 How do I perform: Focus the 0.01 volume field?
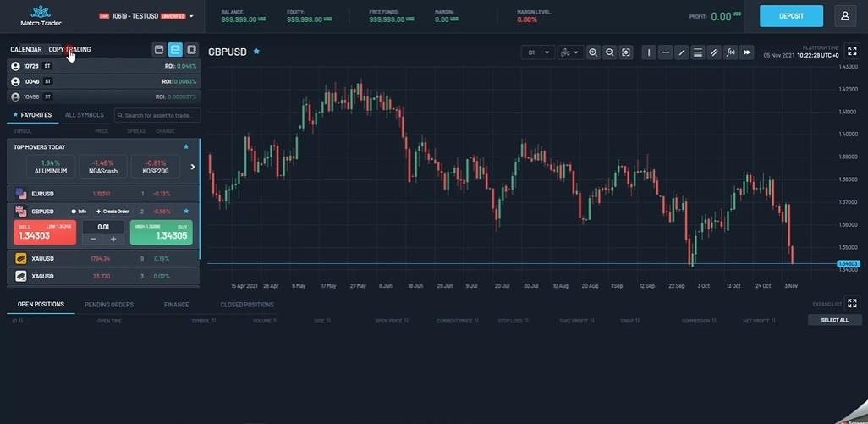(103, 227)
